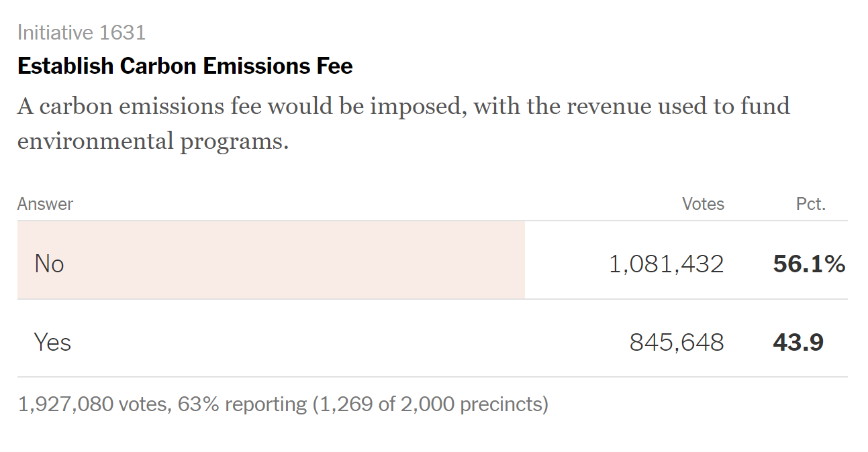Click the right end of the pink bar

(x=520, y=260)
